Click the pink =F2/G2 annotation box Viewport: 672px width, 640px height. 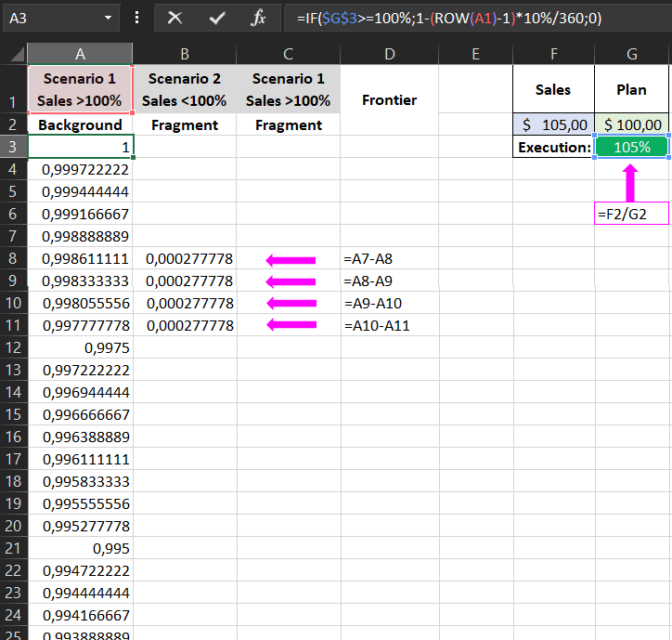click(632, 214)
